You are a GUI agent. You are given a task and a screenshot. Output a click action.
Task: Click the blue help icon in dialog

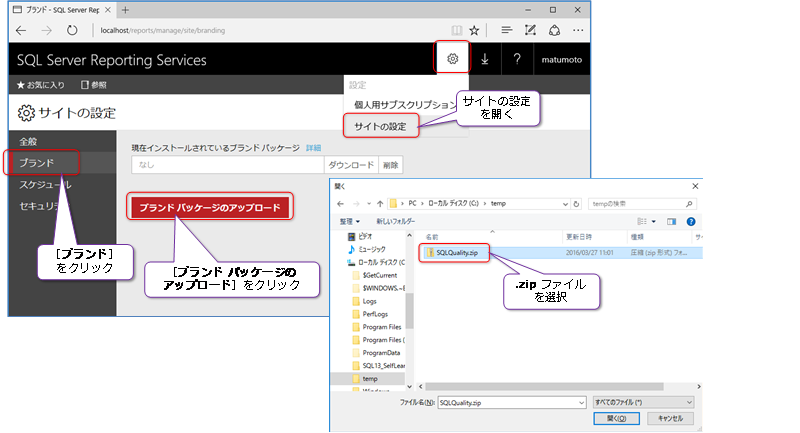point(691,221)
